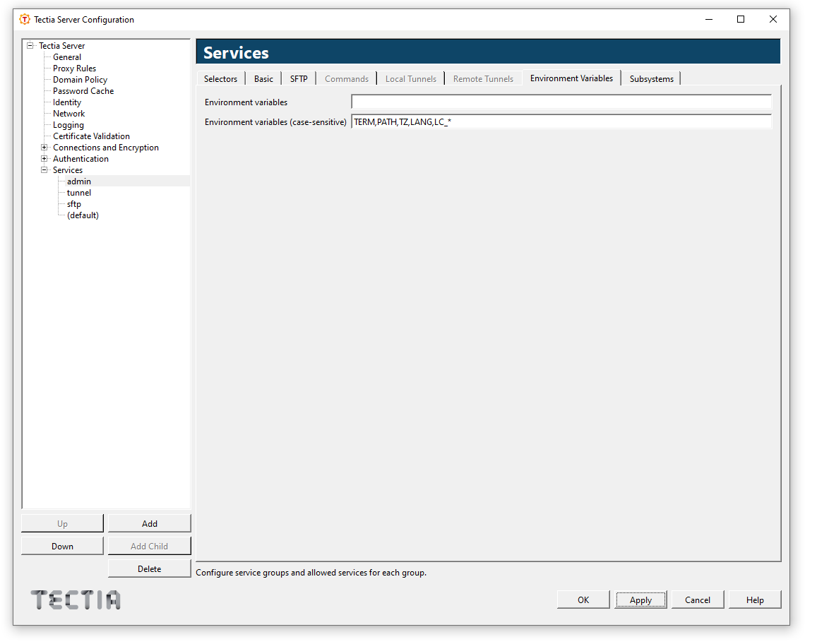
Task: Go to Identity settings
Action: [x=66, y=102]
